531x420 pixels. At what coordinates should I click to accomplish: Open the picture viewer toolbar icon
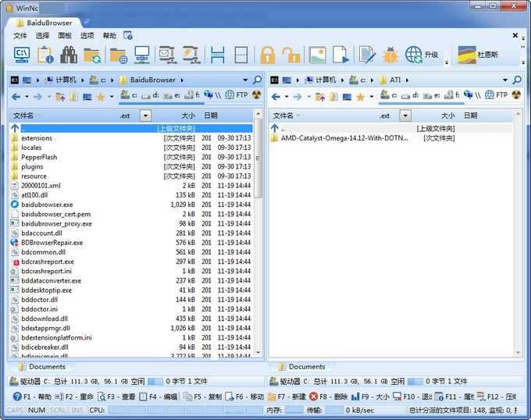(x=317, y=55)
